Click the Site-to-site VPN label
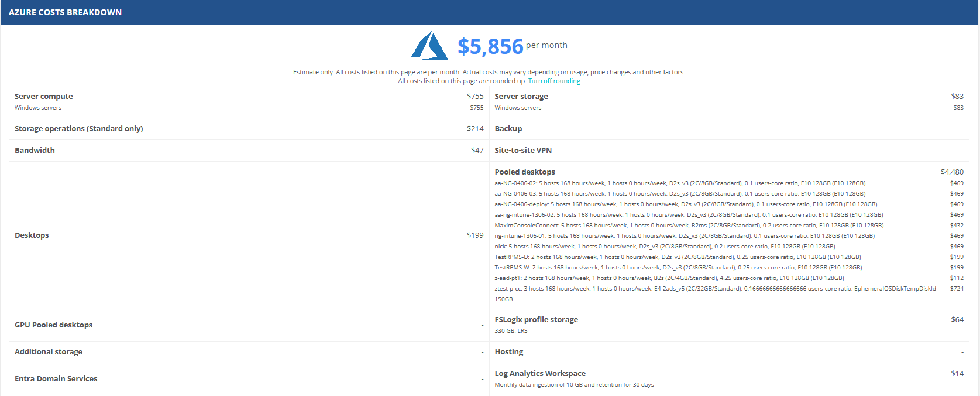 point(523,150)
